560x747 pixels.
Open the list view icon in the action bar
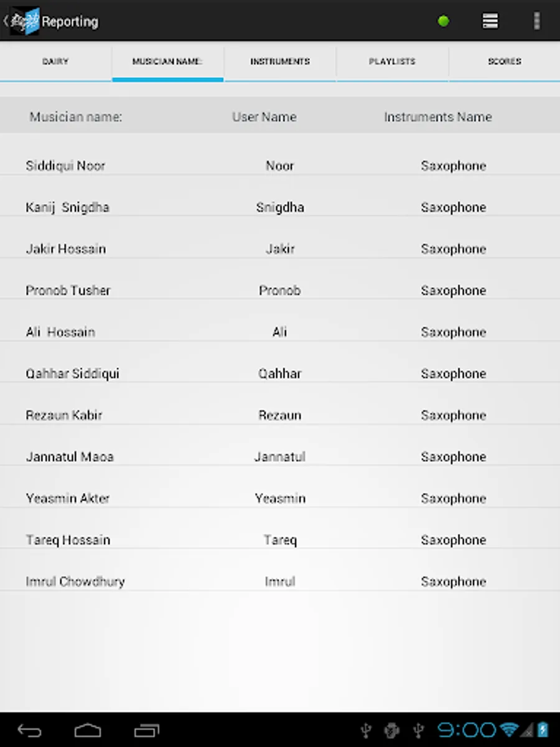490,21
